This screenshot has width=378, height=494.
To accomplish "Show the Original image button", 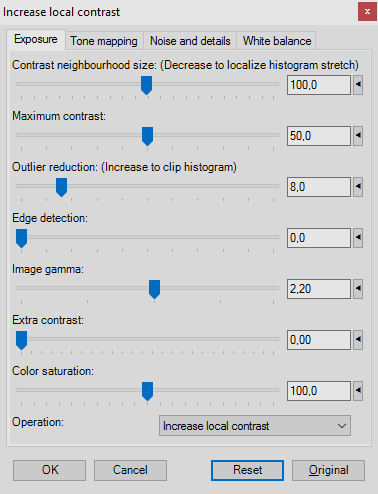I will click(x=328, y=470).
